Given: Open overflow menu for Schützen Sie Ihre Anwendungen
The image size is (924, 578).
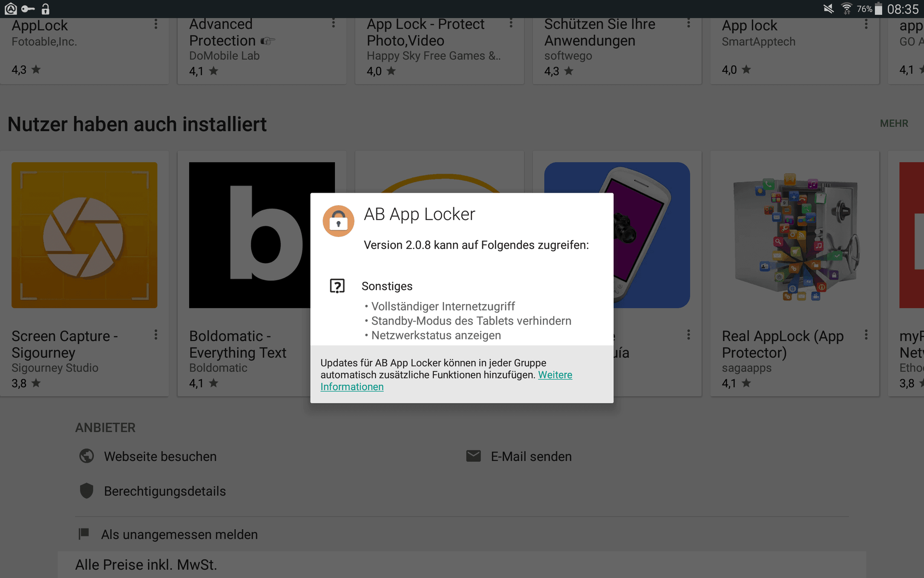Looking at the screenshot, I should point(688,23).
